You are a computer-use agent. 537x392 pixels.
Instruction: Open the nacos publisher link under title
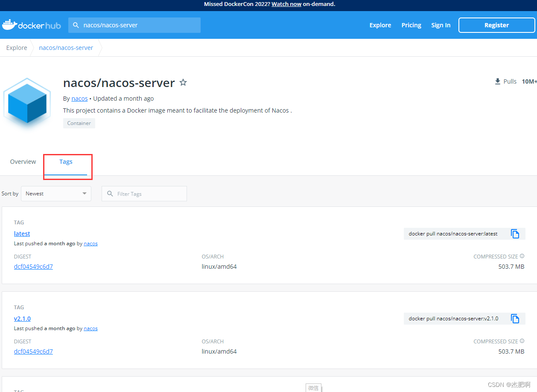click(x=79, y=99)
